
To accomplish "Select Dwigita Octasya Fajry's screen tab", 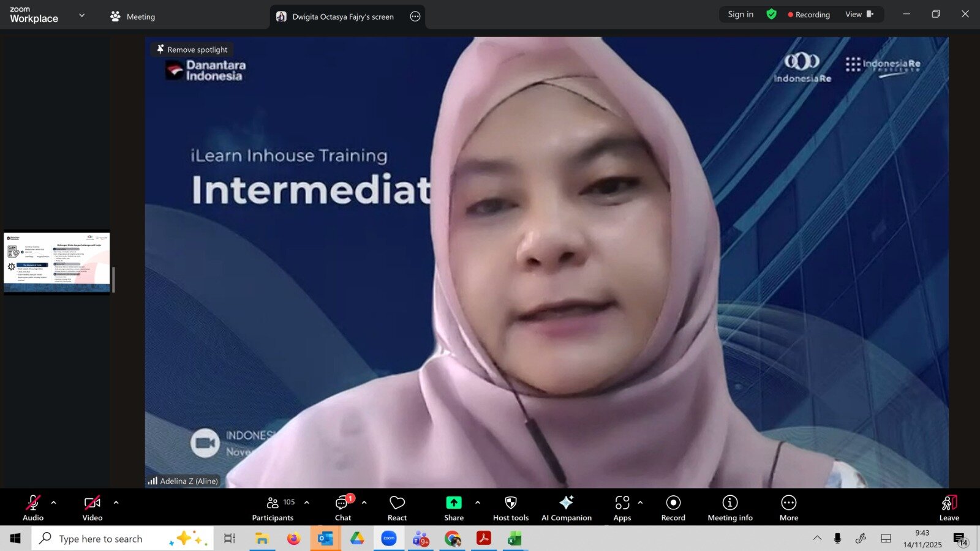I will (342, 17).
